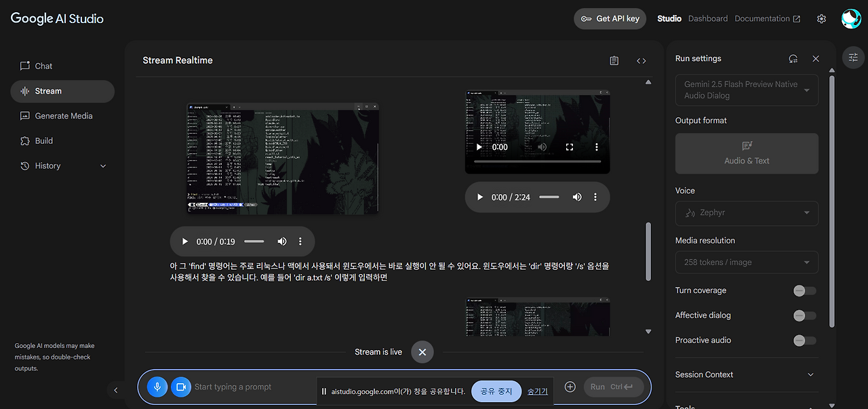Mute the 2:24 audio clip

coord(577,197)
